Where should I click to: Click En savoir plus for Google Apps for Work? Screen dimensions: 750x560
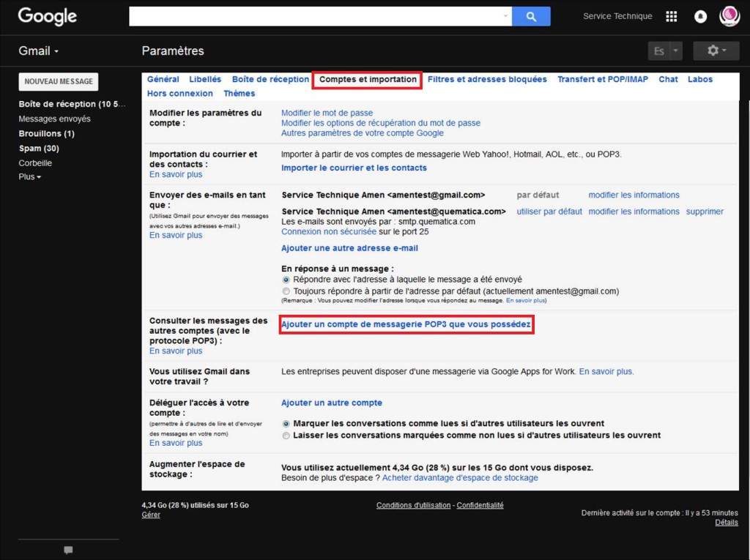click(x=606, y=372)
